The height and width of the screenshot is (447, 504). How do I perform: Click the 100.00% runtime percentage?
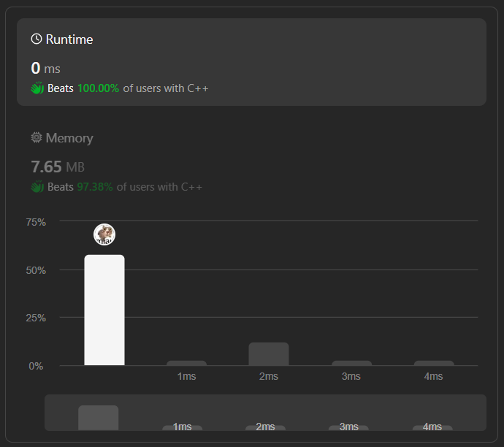tap(99, 88)
